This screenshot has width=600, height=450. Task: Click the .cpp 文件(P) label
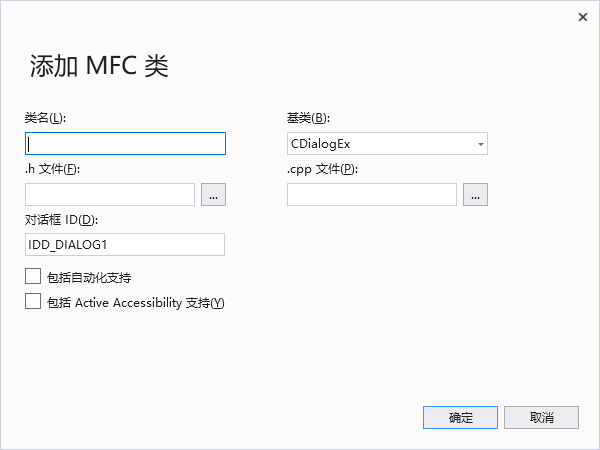pos(323,169)
